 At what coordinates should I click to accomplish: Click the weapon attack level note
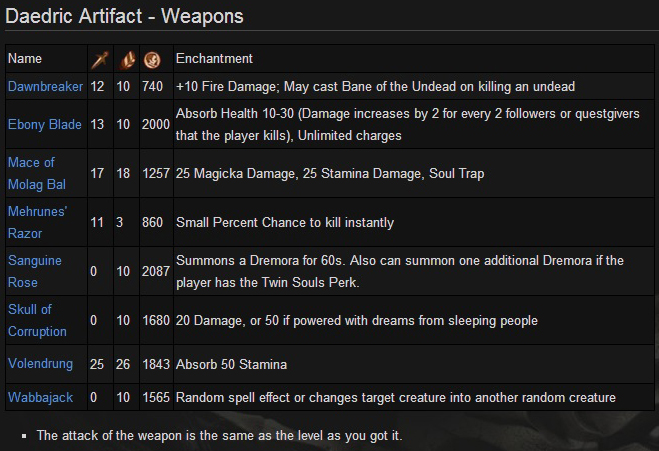(219, 436)
